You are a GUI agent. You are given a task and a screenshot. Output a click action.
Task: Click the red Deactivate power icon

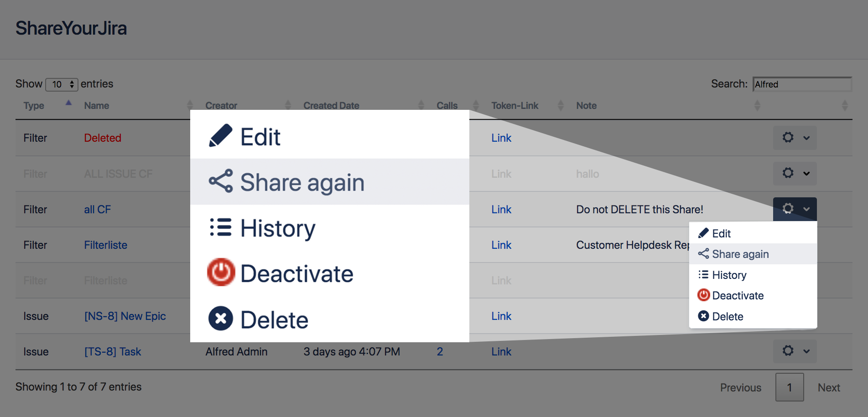tap(703, 295)
